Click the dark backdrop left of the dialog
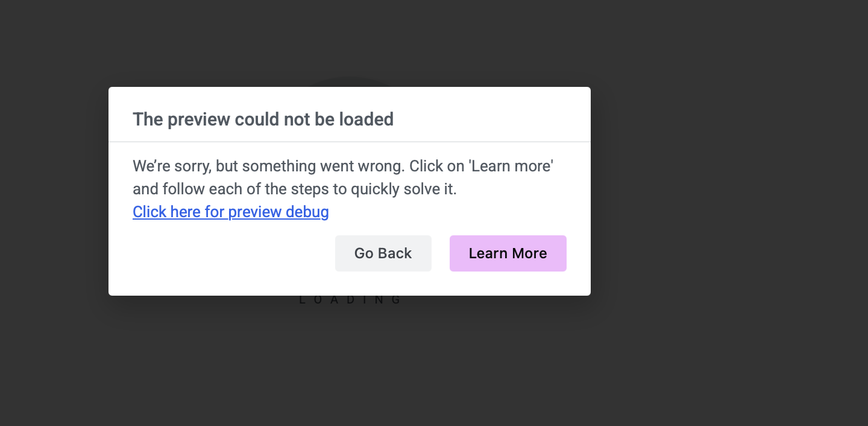This screenshot has width=868, height=426. point(54,211)
